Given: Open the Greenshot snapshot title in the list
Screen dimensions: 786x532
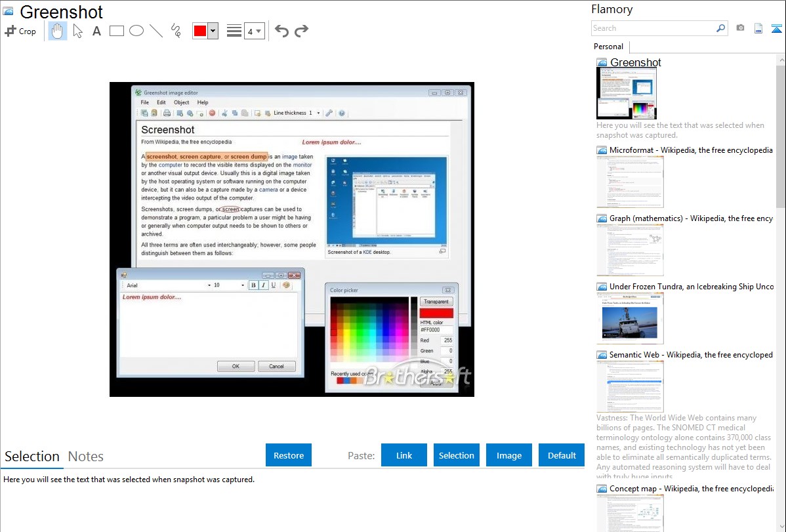Looking at the screenshot, I should [636, 62].
